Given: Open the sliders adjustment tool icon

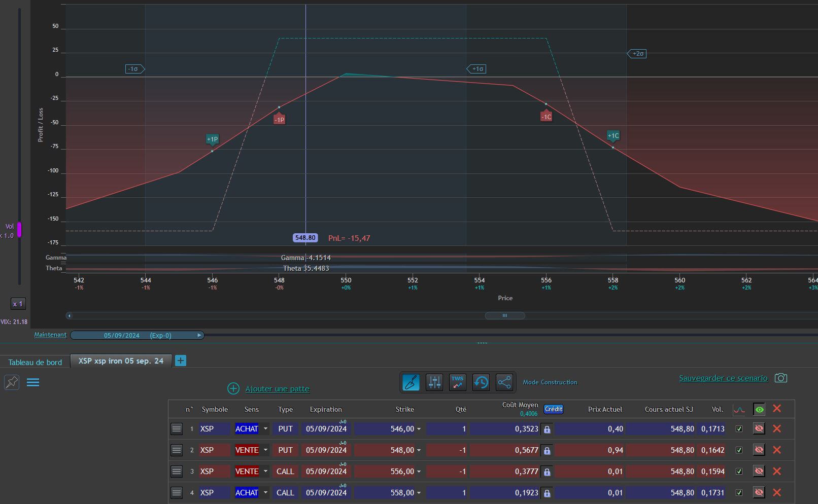Looking at the screenshot, I should tap(434, 382).
